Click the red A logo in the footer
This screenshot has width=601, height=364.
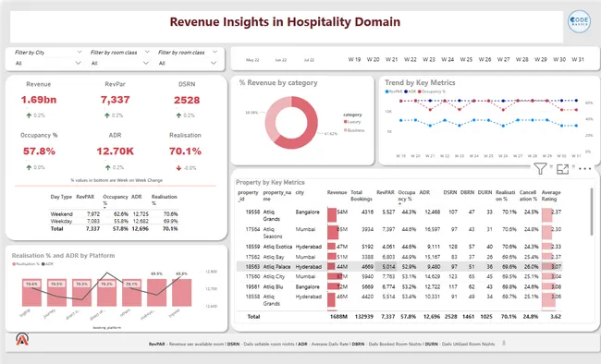click(22, 339)
